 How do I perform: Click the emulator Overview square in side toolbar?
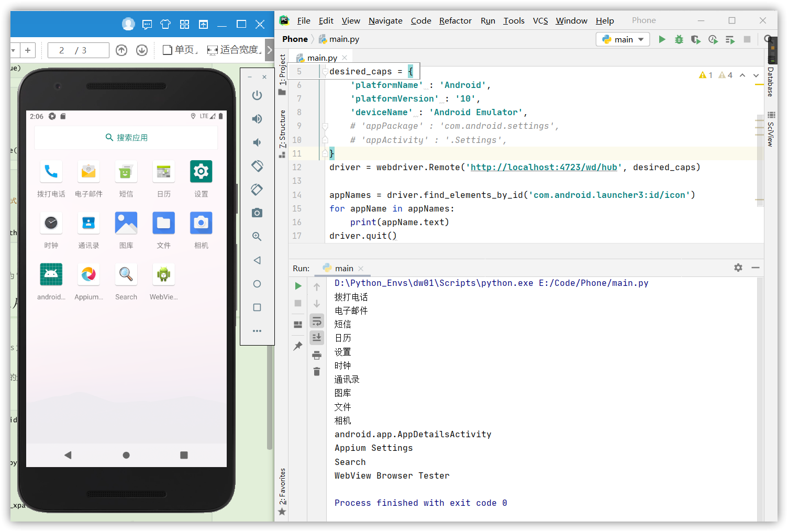[257, 307]
